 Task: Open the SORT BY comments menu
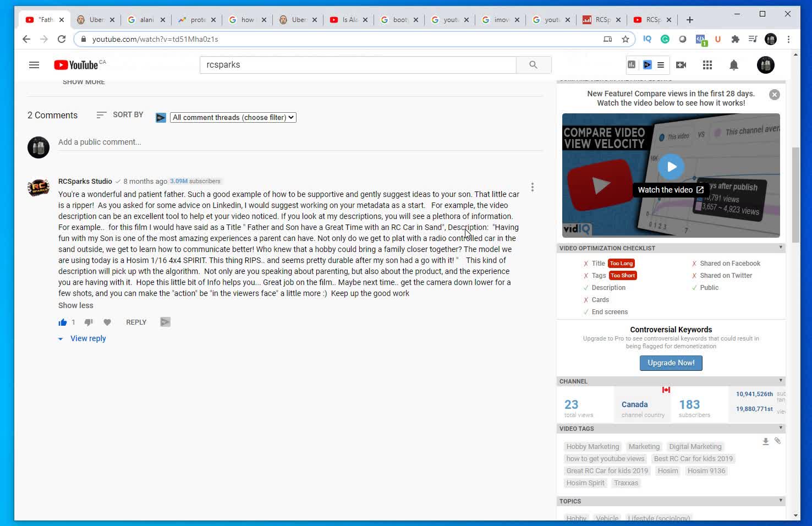click(x=120, y=114)
